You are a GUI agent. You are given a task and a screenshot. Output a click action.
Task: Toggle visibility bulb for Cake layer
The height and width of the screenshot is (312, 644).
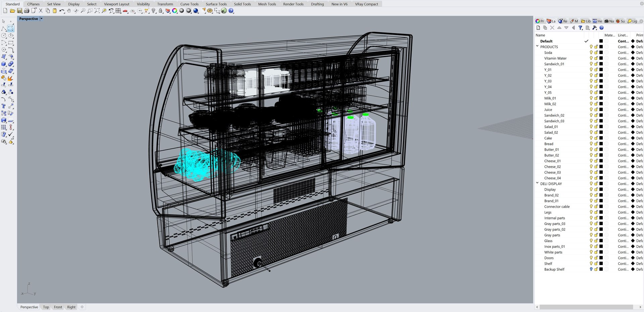[x=591, y=138]
